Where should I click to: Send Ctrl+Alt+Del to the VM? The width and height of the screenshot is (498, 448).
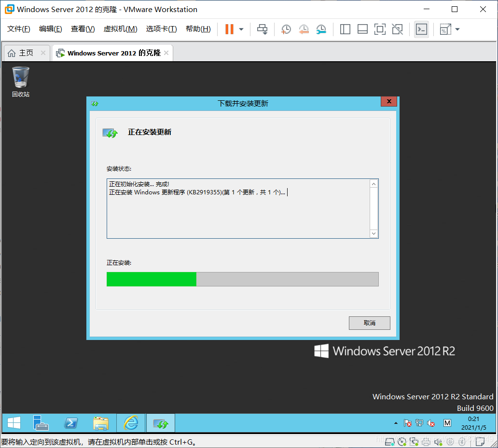click(x=262, y=29)
